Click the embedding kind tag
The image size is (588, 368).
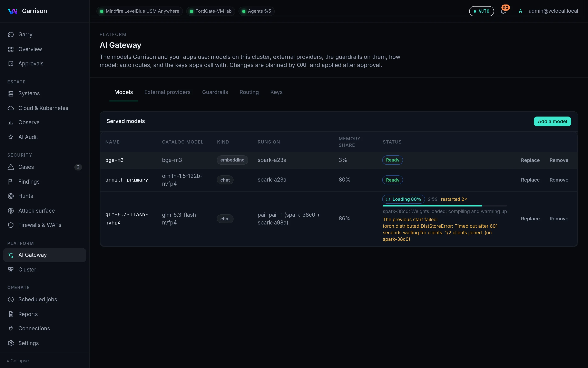click(x=232, y=160)
